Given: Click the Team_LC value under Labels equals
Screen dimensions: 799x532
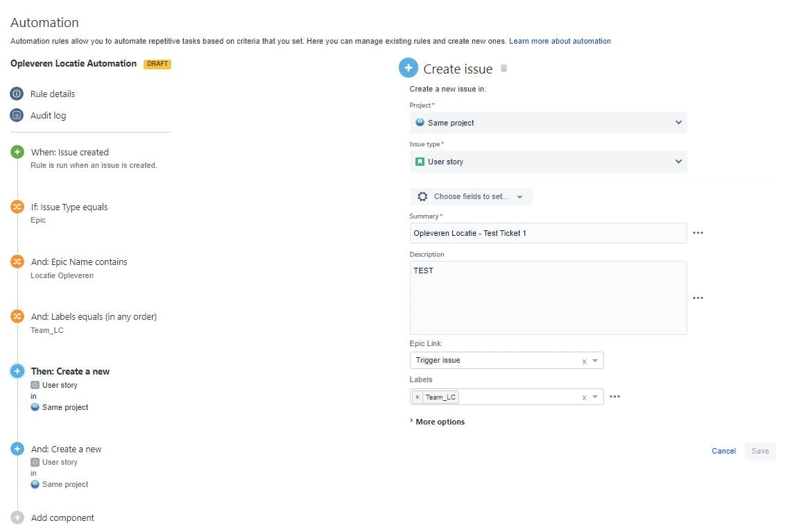Looking at the screenshot, I should tap(47, 330).
